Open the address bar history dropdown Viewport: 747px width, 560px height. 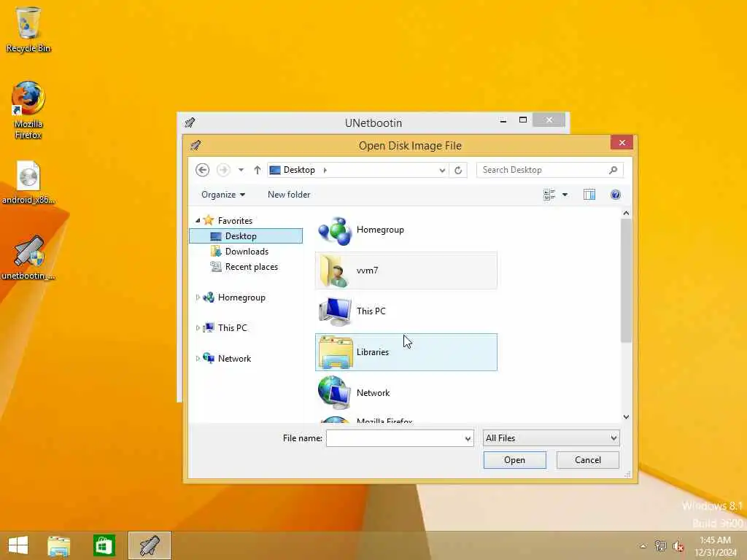(x=442, y=170)
